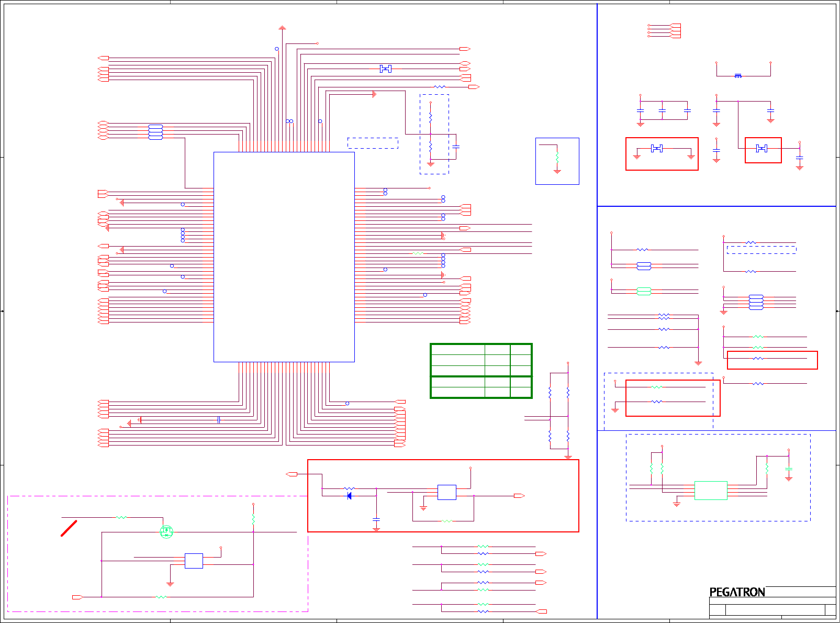
Task: Select the jumper symbol above the main chip
Action: [x=386, y=69]
